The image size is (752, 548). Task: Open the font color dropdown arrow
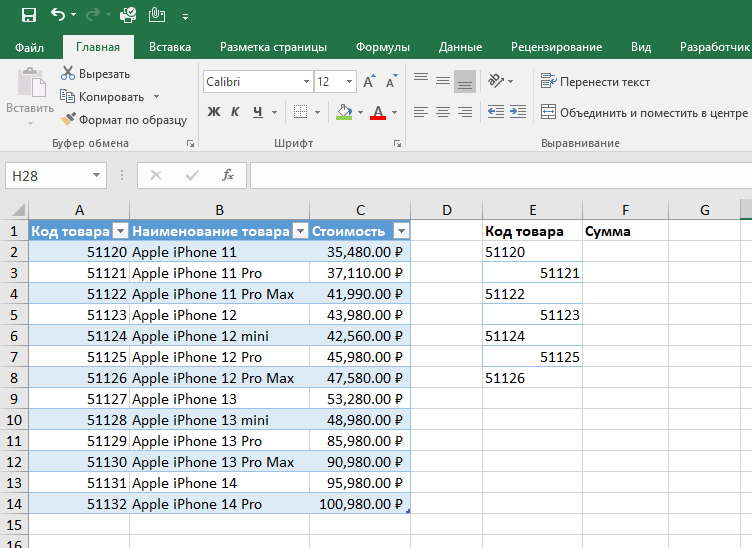[394, 113]
